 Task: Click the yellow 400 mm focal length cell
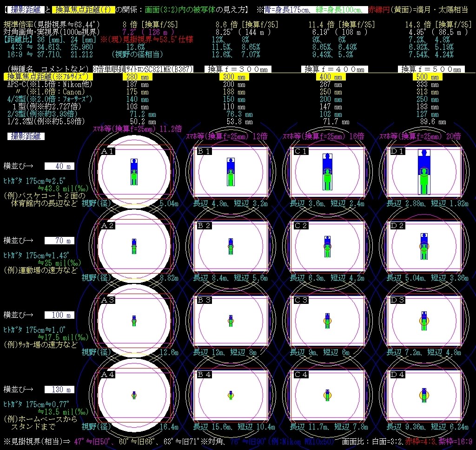[x=331, y=77]
